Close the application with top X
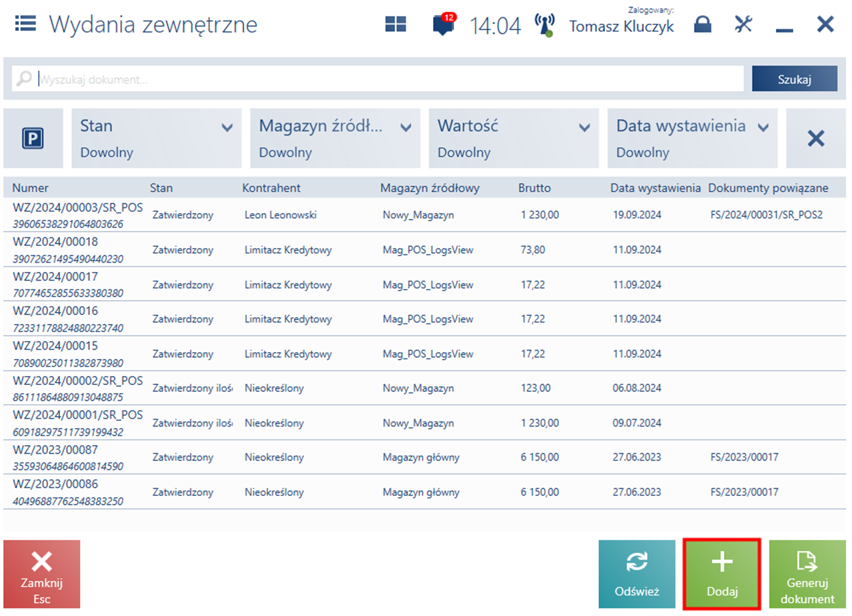 coord(825,24)
